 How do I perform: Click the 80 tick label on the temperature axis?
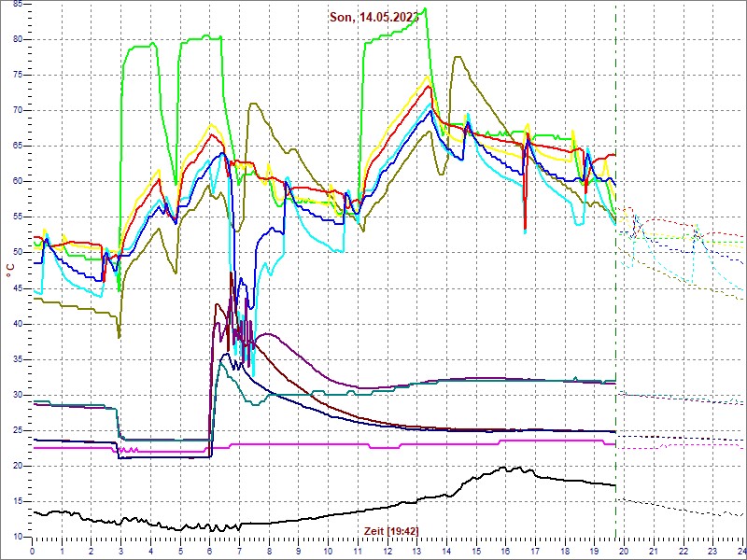tap(18, 39)
